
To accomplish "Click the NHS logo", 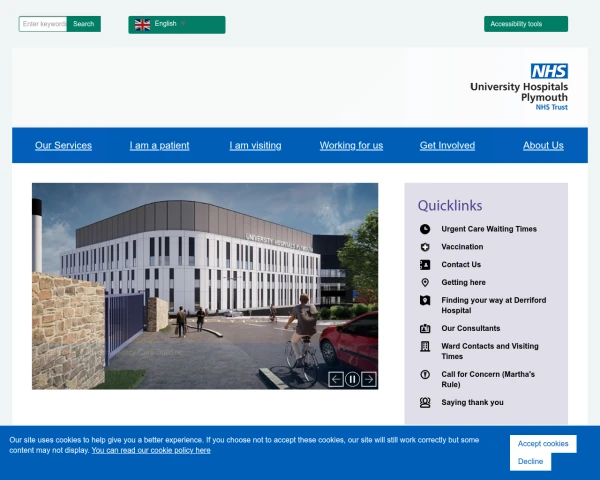I will point(549,71).
